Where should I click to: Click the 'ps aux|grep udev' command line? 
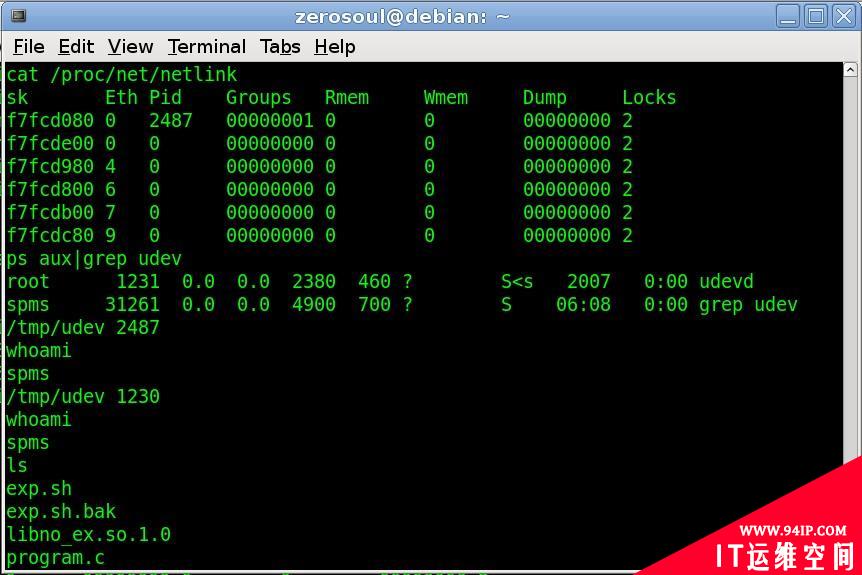pos(94,259)
